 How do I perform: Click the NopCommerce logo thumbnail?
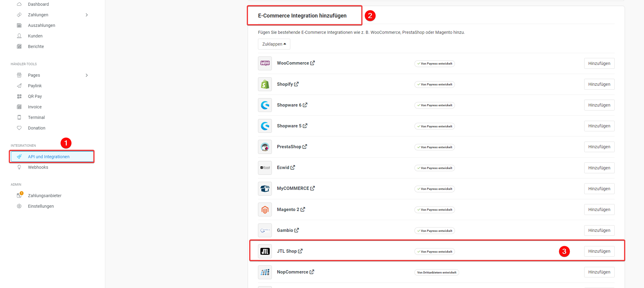[x=265, y=272]
